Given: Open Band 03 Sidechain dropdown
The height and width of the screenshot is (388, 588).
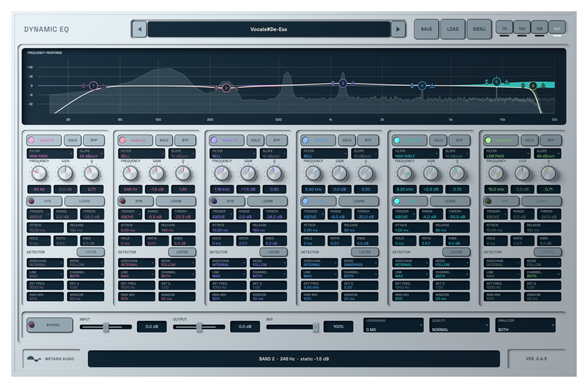Looking at the screenshot, I should [228, 263].
